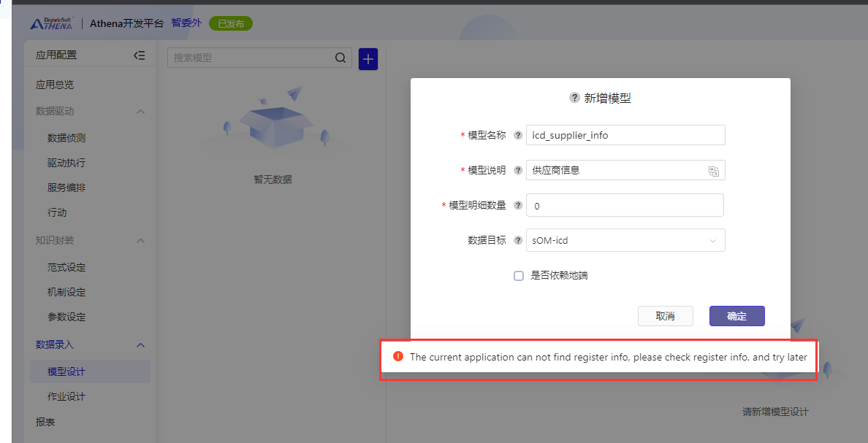
Task: Click help icon next to 模型明细数量
Action: coord(518,206)
